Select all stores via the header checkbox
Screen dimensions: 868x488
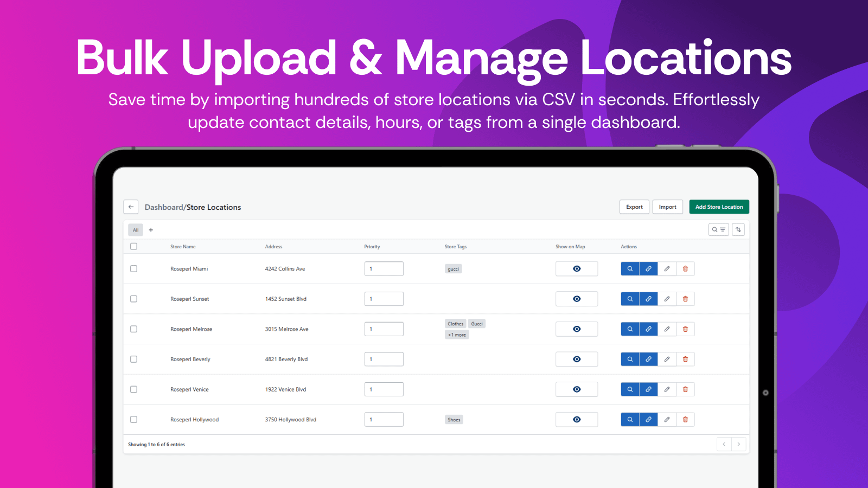point(134,247)
